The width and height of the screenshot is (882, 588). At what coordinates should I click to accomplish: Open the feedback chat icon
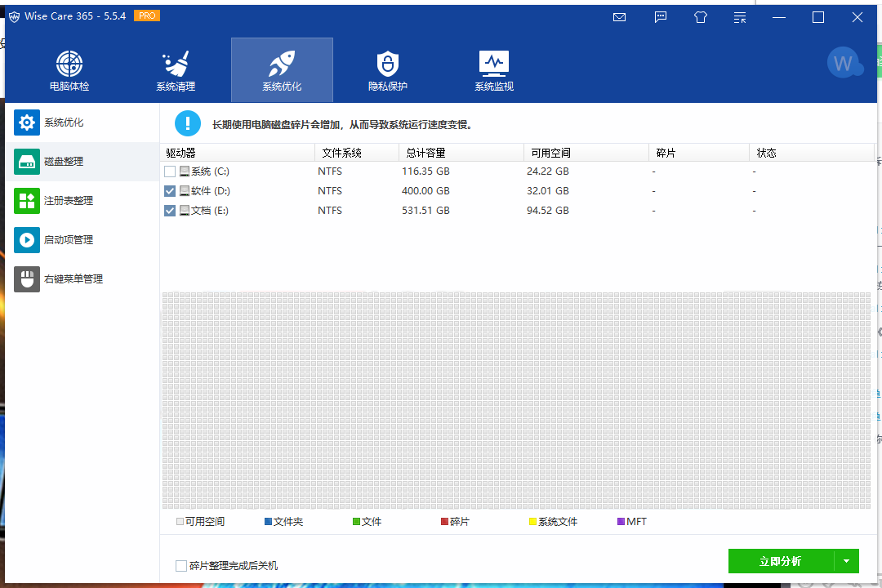click(x=661, y=17)
